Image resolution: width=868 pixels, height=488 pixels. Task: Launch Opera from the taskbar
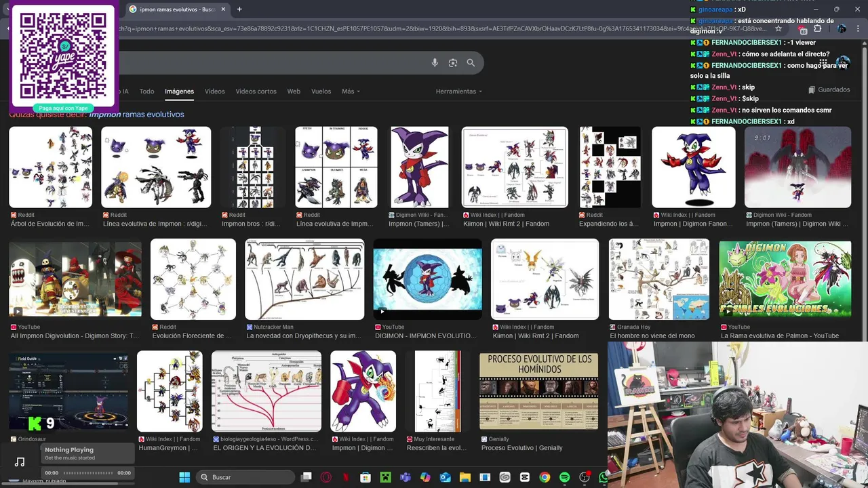point(326,477)
